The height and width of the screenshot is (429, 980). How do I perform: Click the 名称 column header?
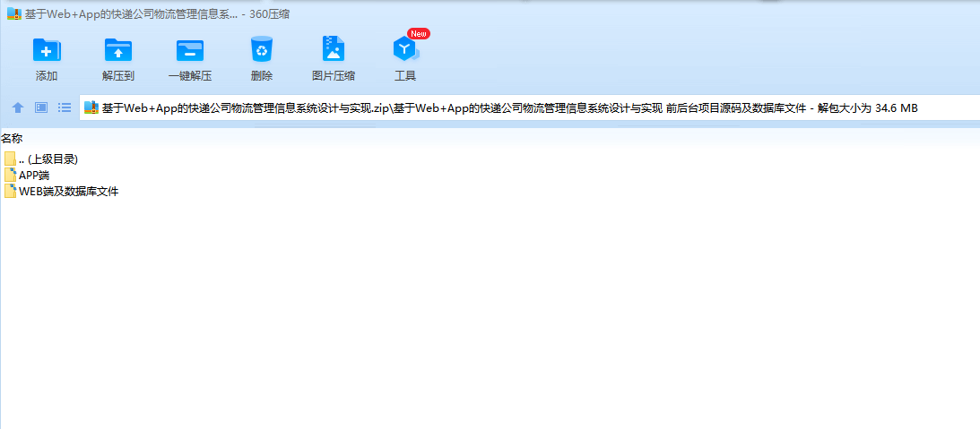pos(12,139)
